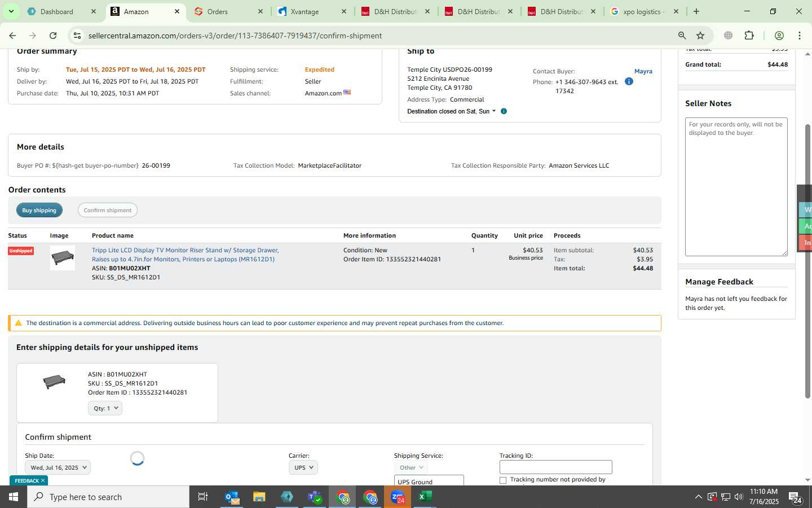The height and width of the screenshot is (508, 812).
Task: Reload the Seller Central page
Action: coord(53,36)
